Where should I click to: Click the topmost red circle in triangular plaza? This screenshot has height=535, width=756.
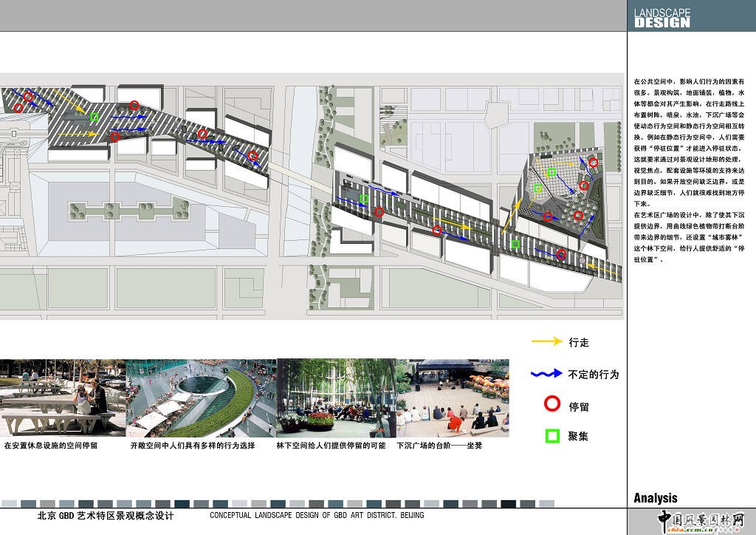[593, 163]
